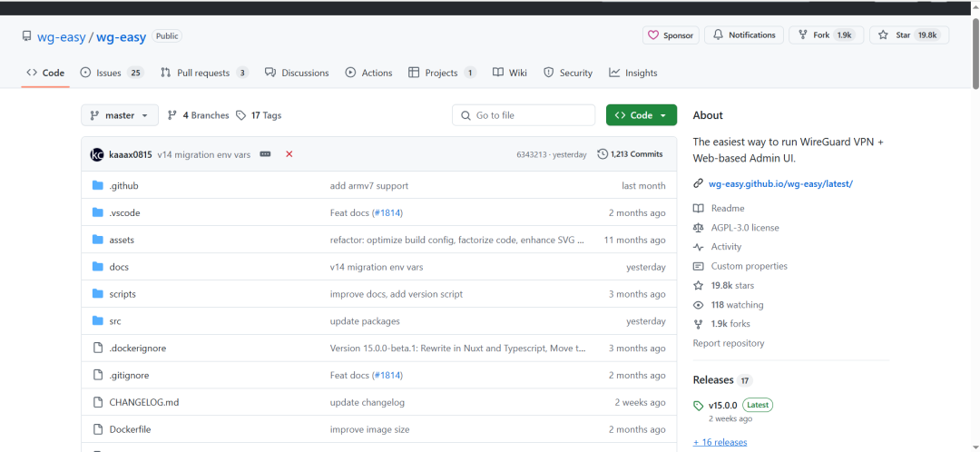
Task: Open the Insights tab
Action: coord(633,74)
